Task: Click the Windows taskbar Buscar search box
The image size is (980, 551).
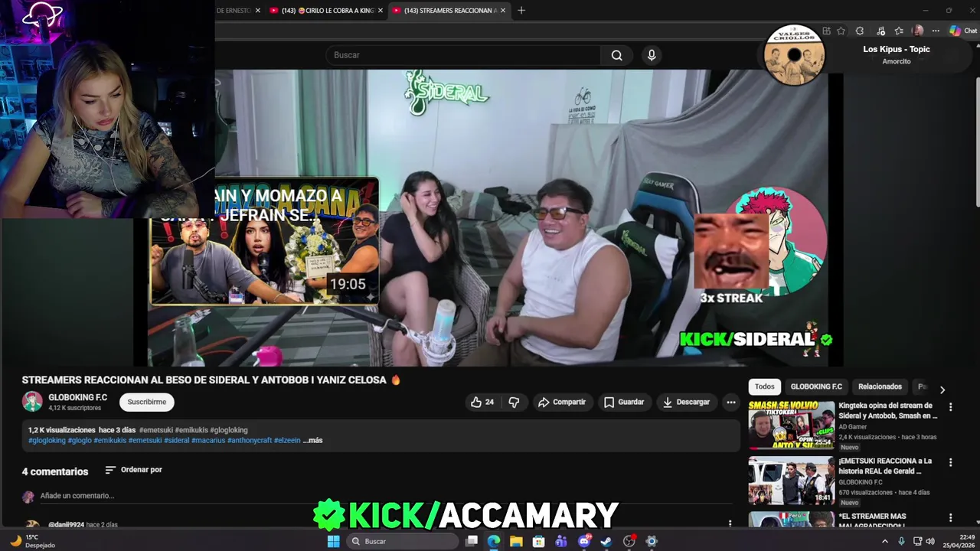Action: 402,541
